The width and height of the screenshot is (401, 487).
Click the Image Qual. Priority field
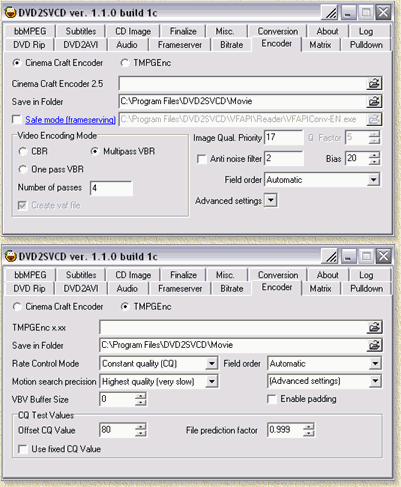tap(284, 137)
